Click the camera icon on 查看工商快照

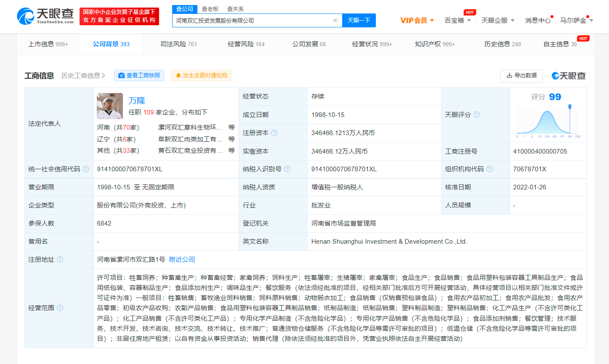pos(122,75)
